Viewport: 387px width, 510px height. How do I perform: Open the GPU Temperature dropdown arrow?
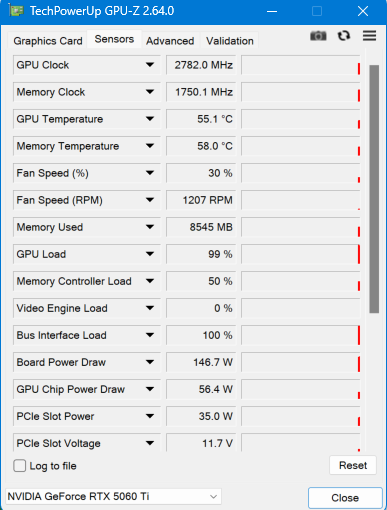[x=150, y=119]
